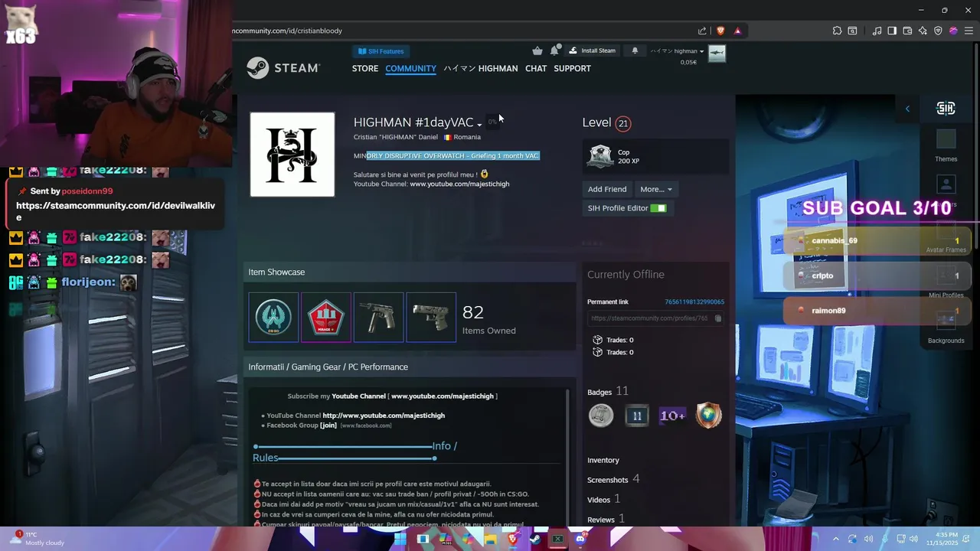Viewport: 980px width, 551px height.
Task: Open the SUPPORT menu
Action: tap(572, 68)
